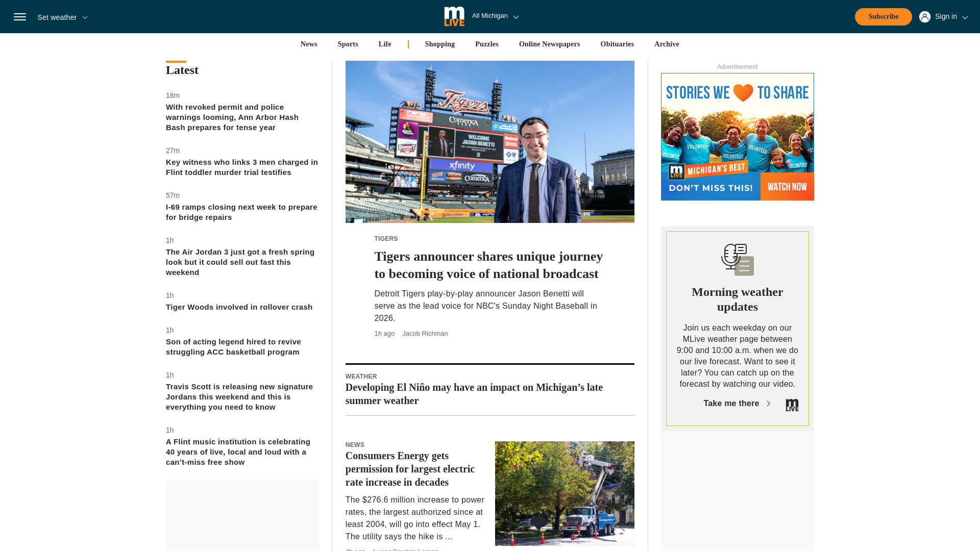Open I-69 ramps closing story
Viewport: 980px width, 551px height.
(242, 212)
